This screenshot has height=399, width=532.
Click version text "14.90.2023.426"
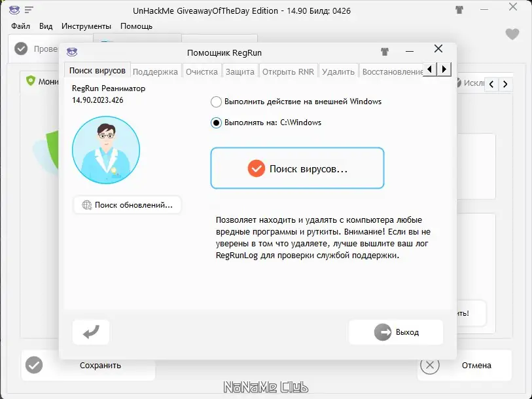98,100
